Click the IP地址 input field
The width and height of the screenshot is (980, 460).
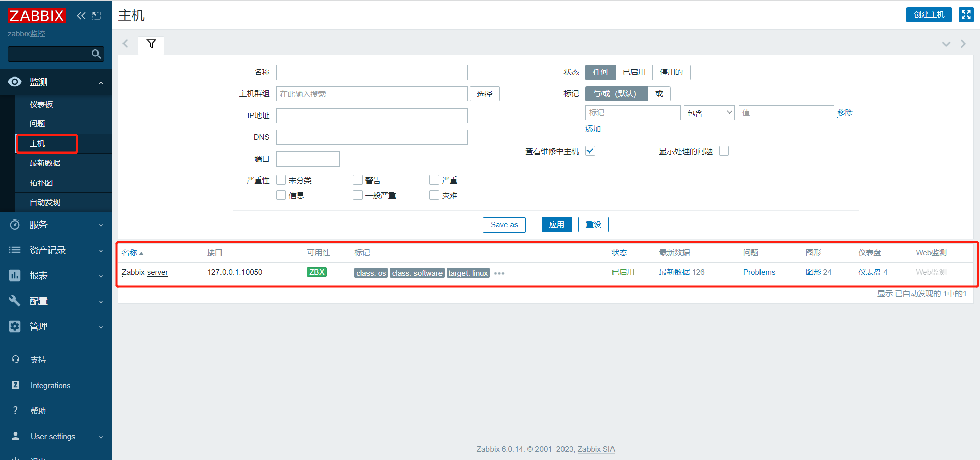[x=372, y=116]
